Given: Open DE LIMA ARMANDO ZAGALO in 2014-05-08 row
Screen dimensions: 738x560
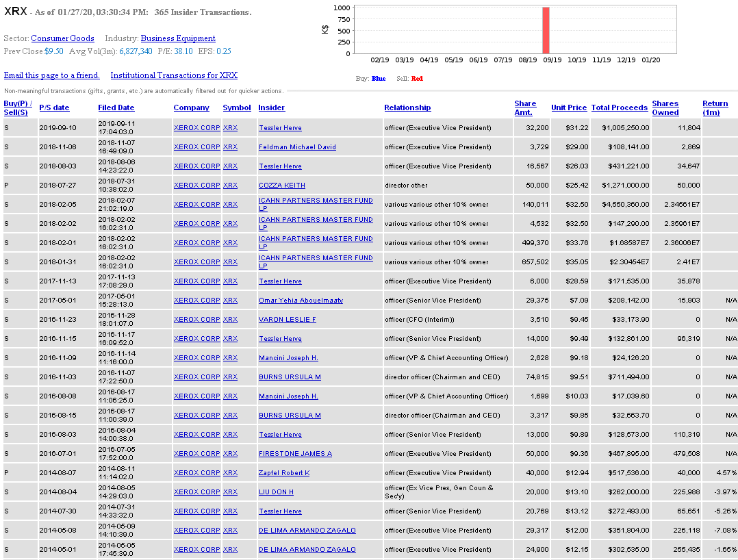Looking at the screenshot, I should pyautogui.click(x=307, y=531).
